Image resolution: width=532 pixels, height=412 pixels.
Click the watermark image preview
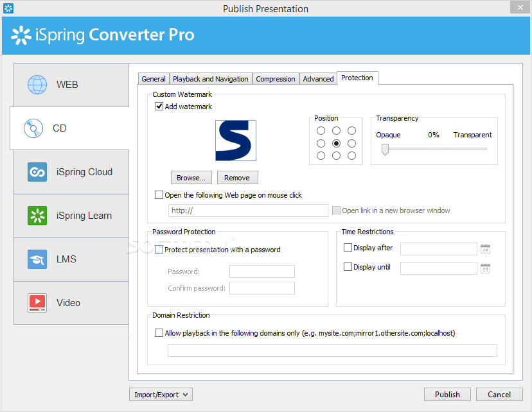(235, 141)
